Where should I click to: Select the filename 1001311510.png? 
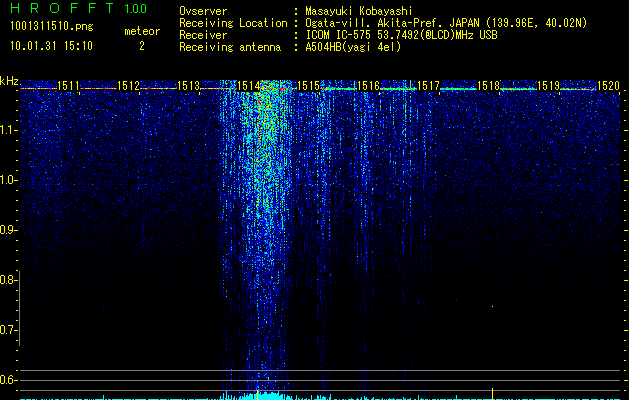click(x=52, y=27)
